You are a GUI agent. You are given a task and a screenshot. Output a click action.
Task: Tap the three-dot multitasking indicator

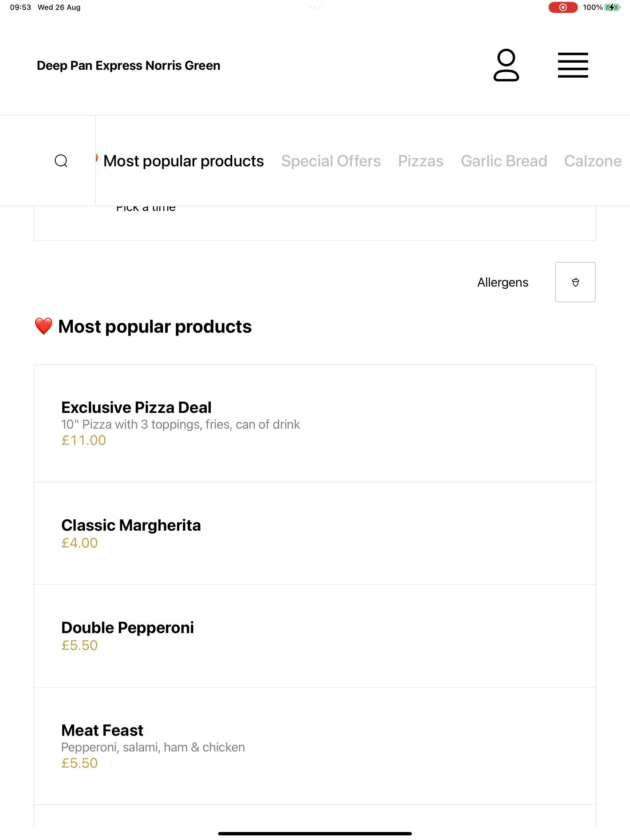click(315, 7)
